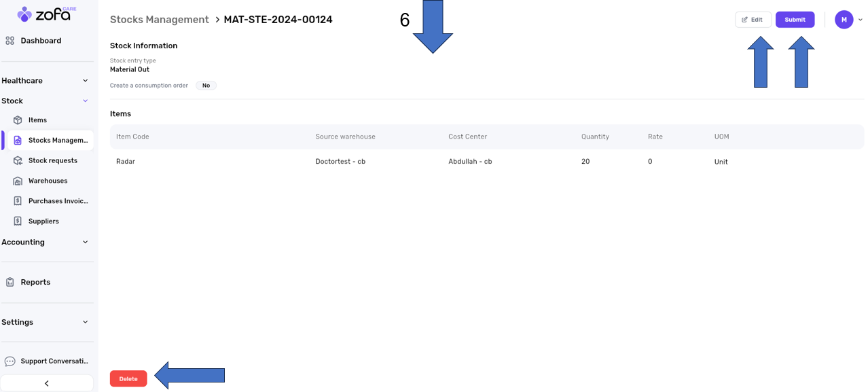Open Dashboard via its grid icon
Viewport: 868px width, 392px height.
point(10,41)
